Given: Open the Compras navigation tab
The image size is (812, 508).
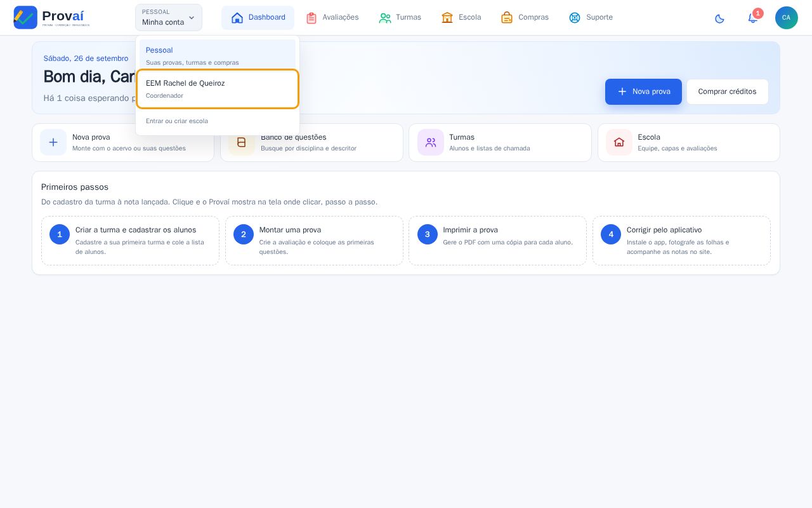Looking at the screenshot, I should click(525, 18).
